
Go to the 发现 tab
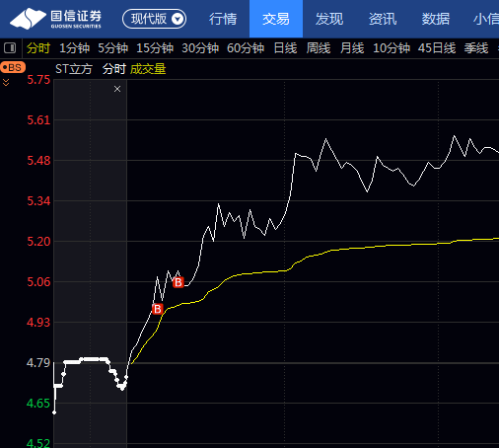(329, 19)
